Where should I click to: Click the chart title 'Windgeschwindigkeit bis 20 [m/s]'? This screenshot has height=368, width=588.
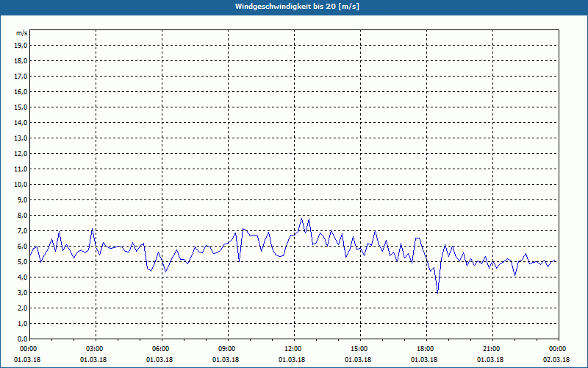pyautogui.click(x=297, y=7)
